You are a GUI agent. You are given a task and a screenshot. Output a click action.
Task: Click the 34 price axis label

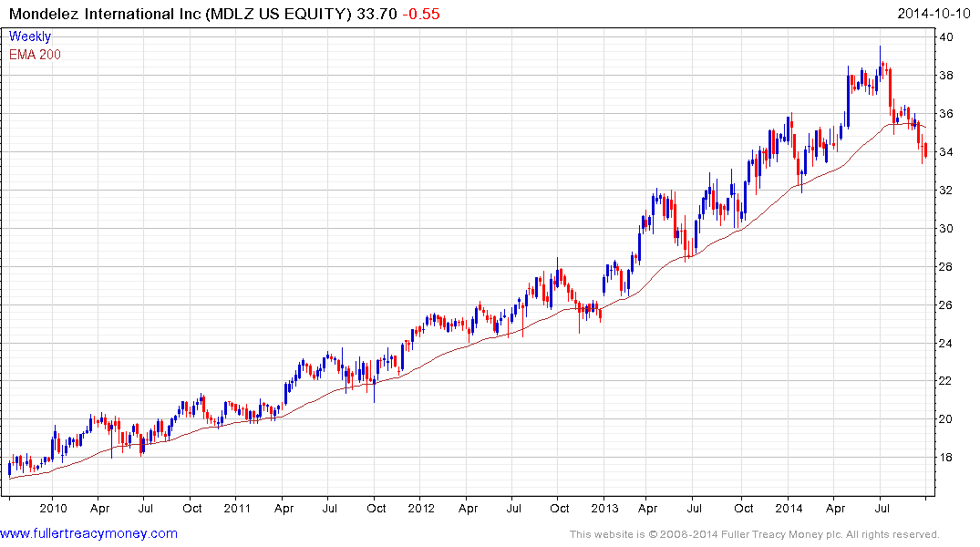pyautogui.click(x=946, y=152)
